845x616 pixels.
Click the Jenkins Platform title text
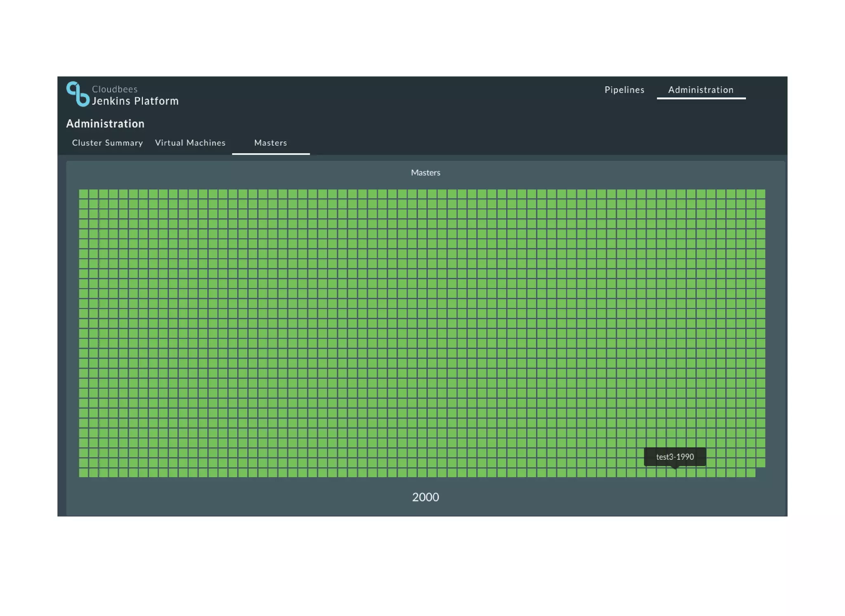pos(135,101)
